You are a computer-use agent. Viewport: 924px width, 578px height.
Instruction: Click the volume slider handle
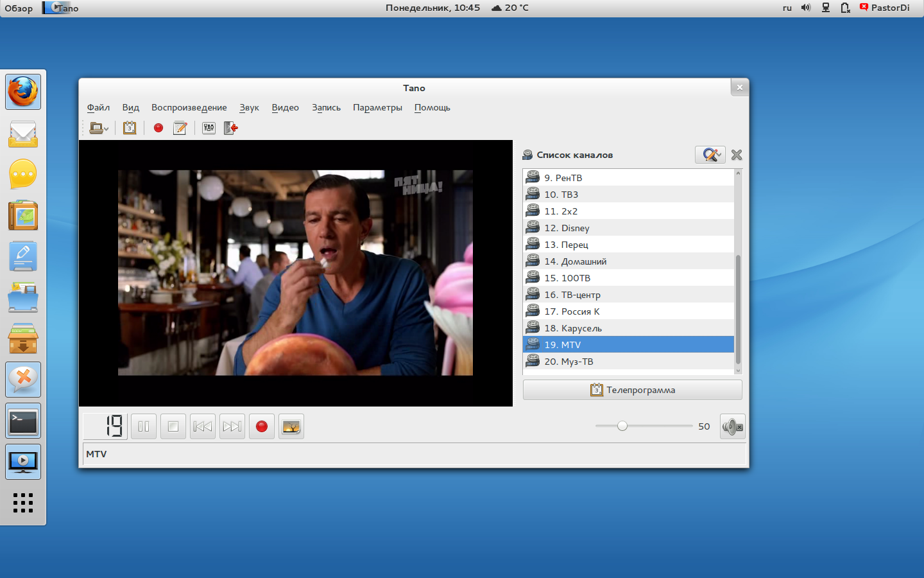pos(622,426)
